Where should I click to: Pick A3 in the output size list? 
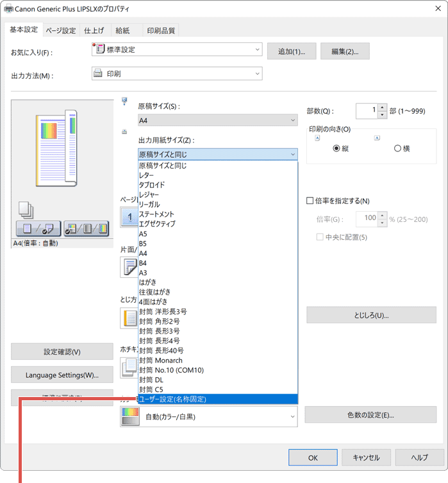click(x=218, y=273)
